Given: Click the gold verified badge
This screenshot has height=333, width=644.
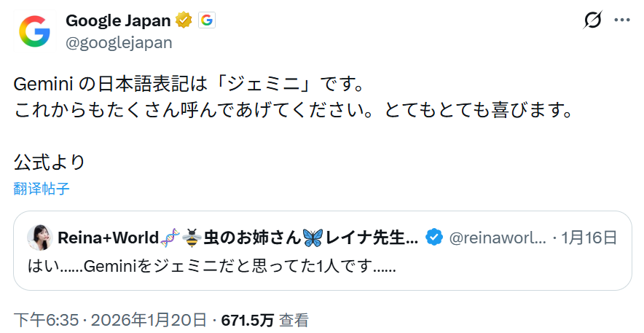Looking at the screenshot, I should tap(184, 20).
